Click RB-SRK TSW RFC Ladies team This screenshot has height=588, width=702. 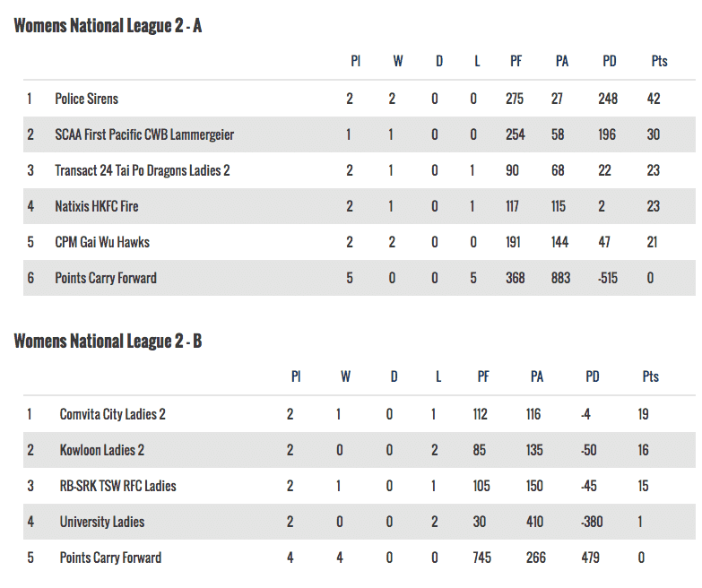(x=117, y=486)
